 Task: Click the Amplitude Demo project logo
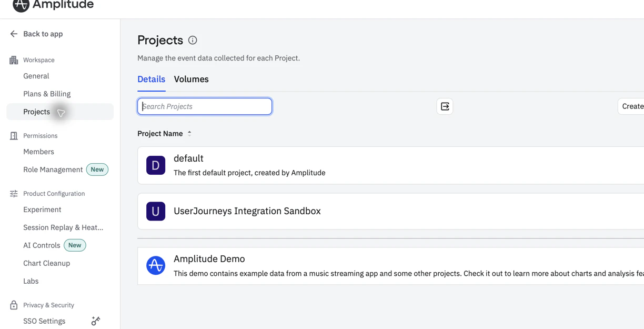point(156,266)
